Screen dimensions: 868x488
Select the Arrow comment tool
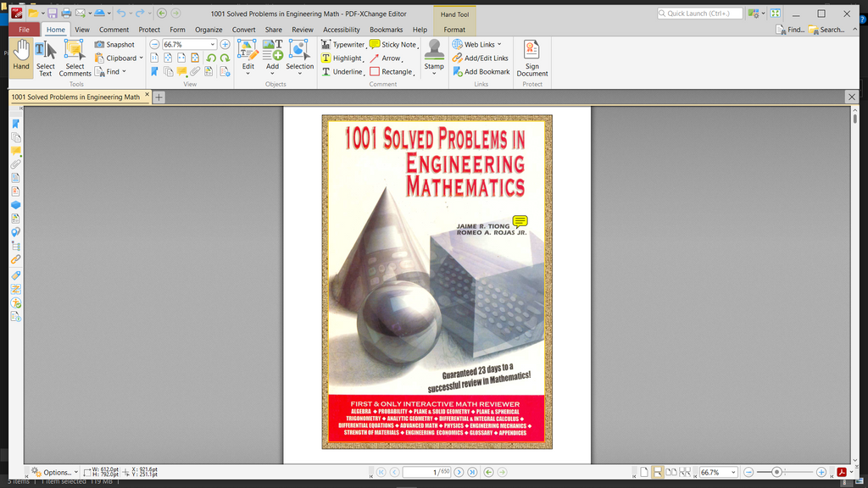pos(386,58)
